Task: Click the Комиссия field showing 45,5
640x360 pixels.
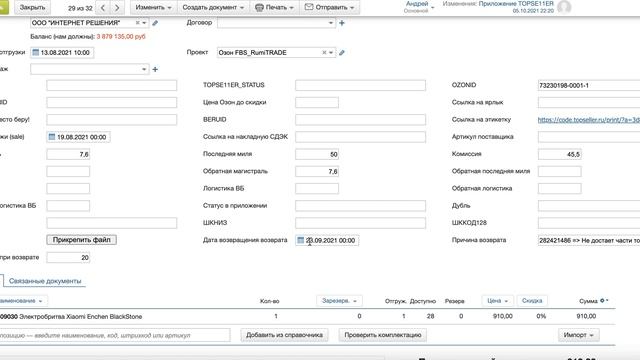Action: [560, 154]
